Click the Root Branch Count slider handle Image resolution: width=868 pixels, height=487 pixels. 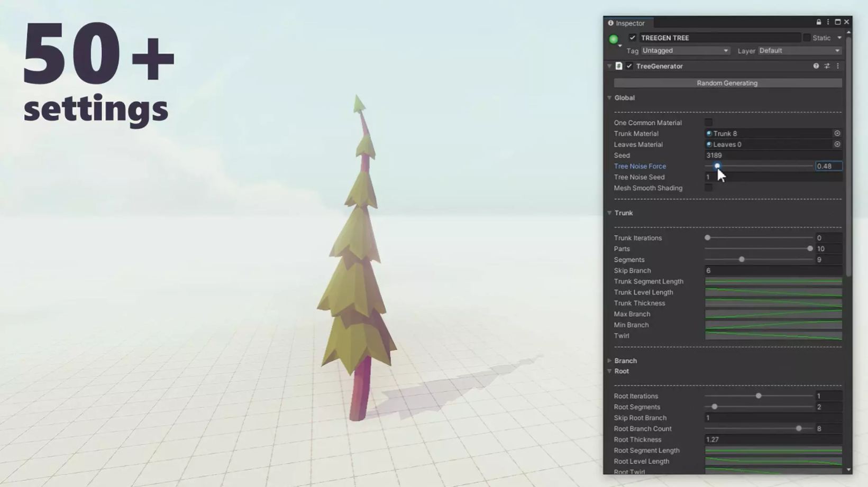pyautogui.click(x=799, y=429)
